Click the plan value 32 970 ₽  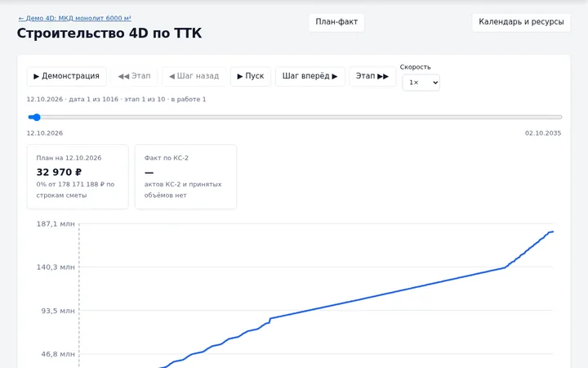coord(59,173)
